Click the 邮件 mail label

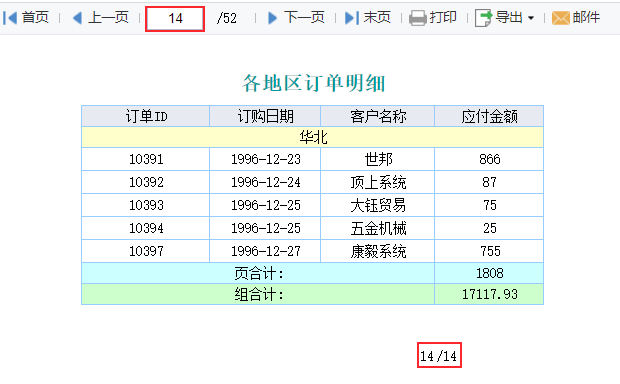coord(586,18)
